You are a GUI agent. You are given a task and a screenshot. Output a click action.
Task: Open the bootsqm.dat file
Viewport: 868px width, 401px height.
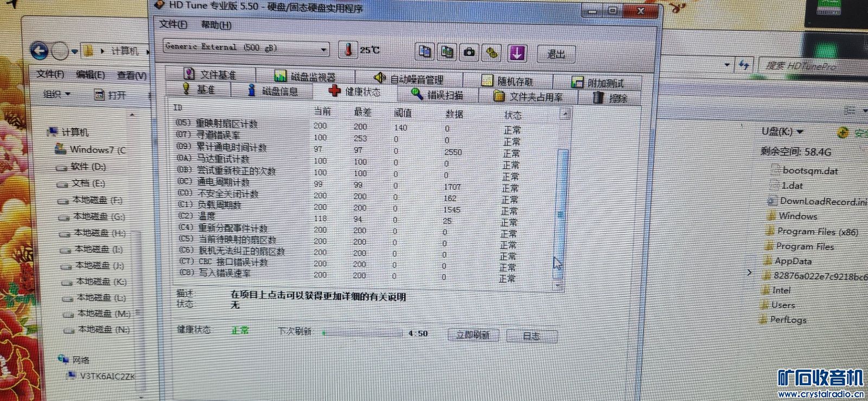coord(805,170)
